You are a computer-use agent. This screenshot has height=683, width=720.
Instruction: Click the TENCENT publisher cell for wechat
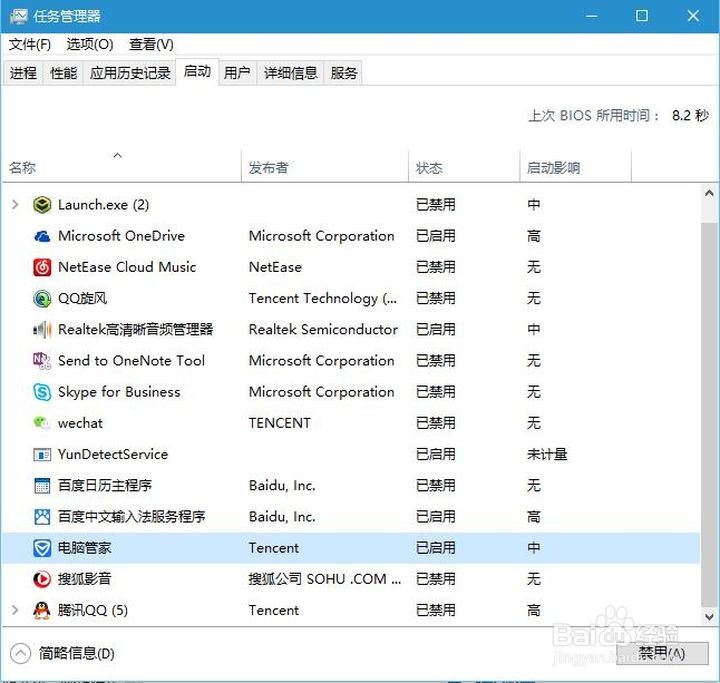[x=280, y=423]
